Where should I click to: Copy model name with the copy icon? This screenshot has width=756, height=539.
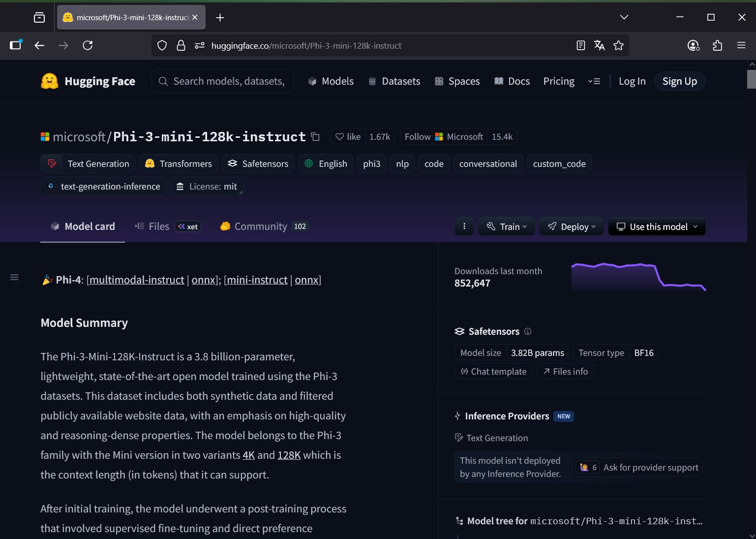[315, 137]
